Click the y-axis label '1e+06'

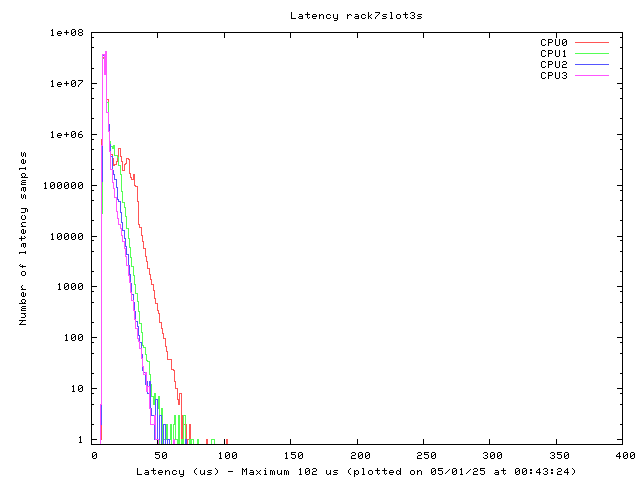[x=67, y=135]
